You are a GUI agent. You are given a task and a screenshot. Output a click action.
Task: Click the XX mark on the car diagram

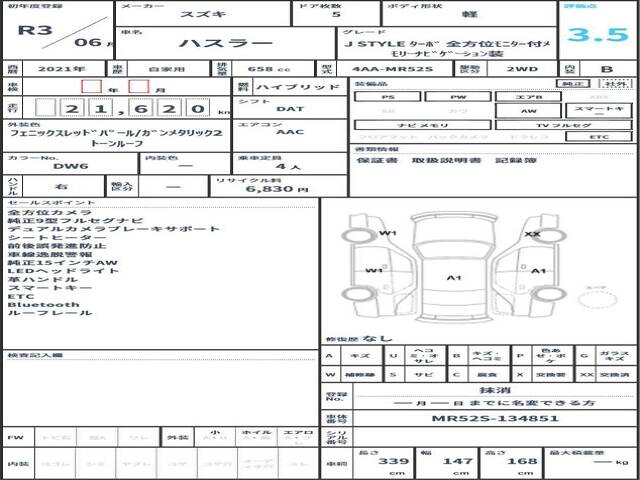(532, 234)
